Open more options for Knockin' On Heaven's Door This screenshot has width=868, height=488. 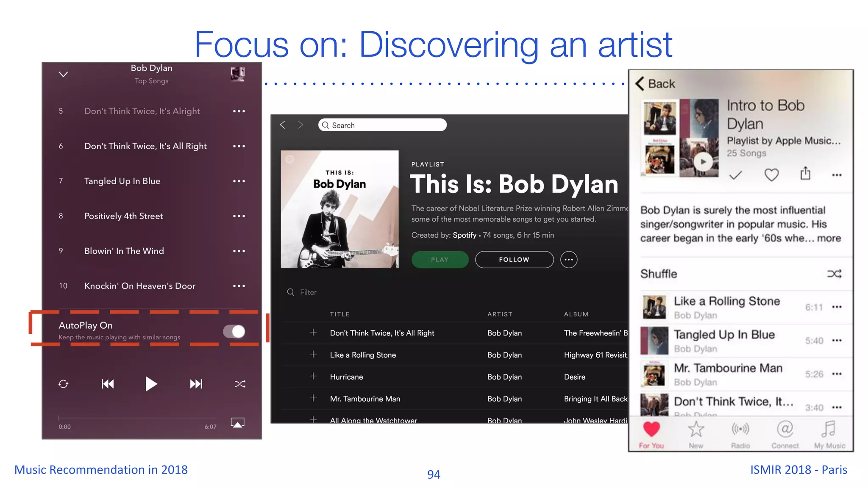pos(239,286)
